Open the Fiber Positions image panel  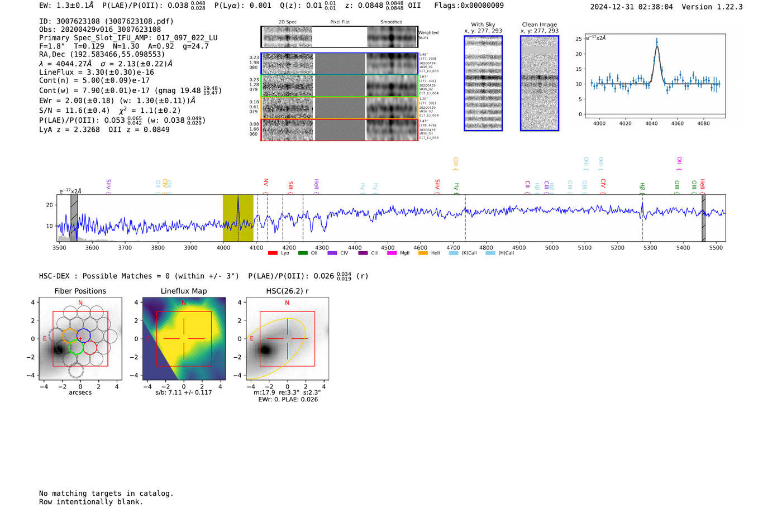point(80,339)
